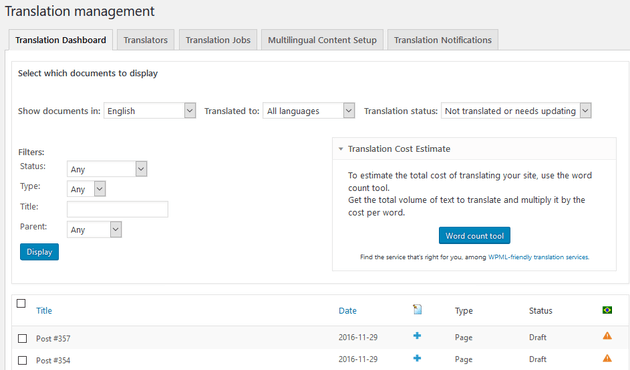630x370 pixels.
Task: Click the 2016-11-29 date of Post #354
Action: 358,359
